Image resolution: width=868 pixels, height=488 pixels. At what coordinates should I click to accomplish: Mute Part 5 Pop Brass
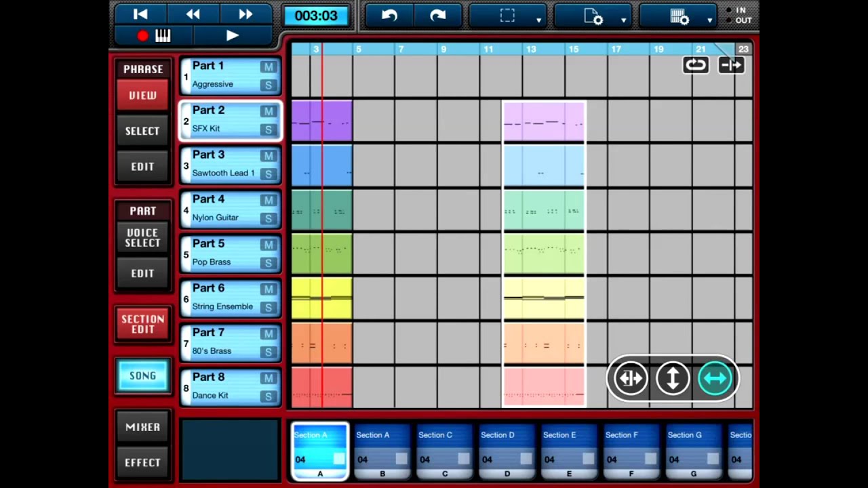[269, 245]
